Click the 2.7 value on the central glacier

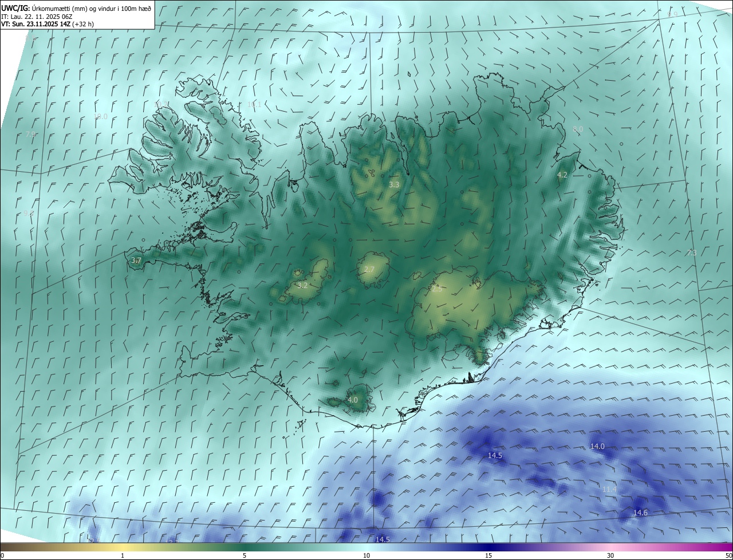coord(369,269)
